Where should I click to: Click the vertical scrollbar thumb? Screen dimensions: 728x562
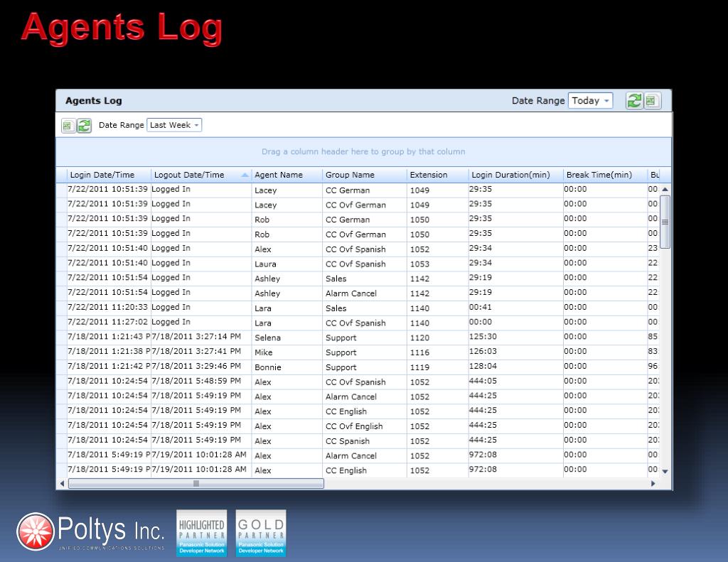(x=665, y=222)
